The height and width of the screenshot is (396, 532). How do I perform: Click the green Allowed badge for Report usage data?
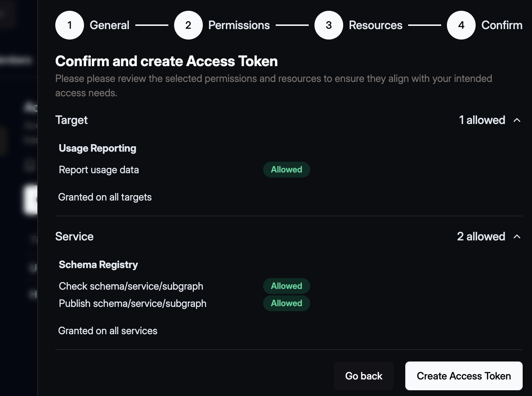click(286, 169)
